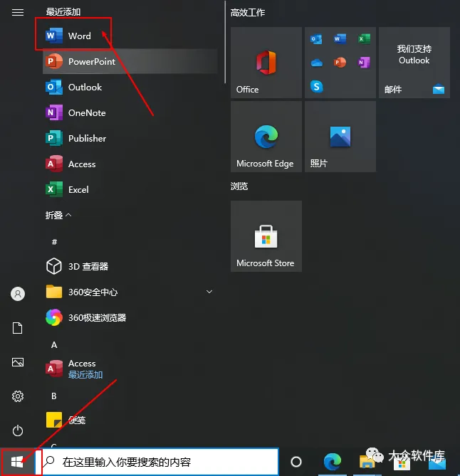
Task: Click the Power button icon
Action: [x=18, y=430]
